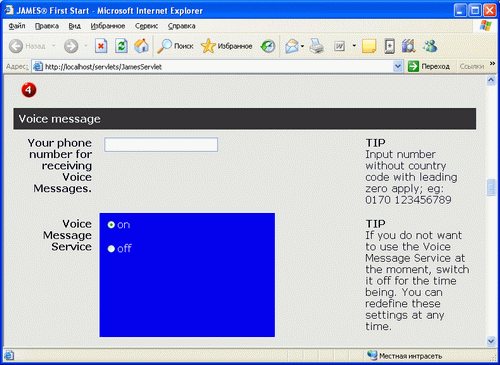Refresh the current page
Viewport: 500px width, 365px height.
tap(121, 46)
